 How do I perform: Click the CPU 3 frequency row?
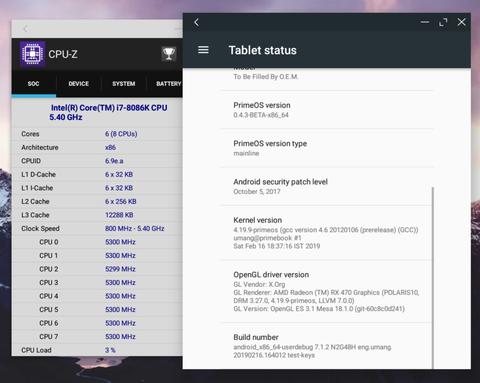[97, 282]
